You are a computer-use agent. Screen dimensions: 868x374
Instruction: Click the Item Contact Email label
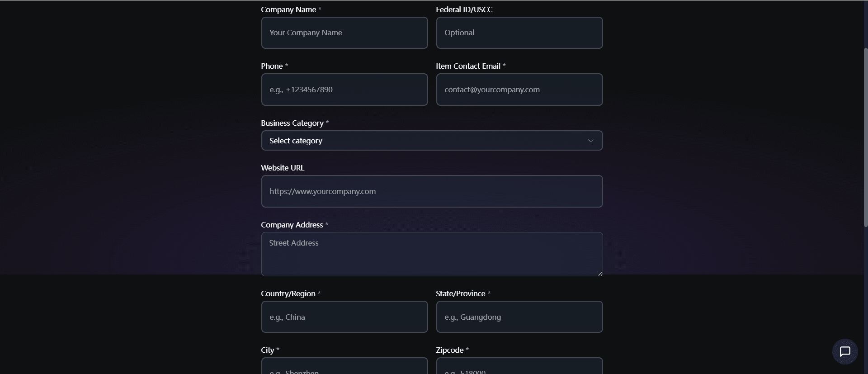pos(468,66)
